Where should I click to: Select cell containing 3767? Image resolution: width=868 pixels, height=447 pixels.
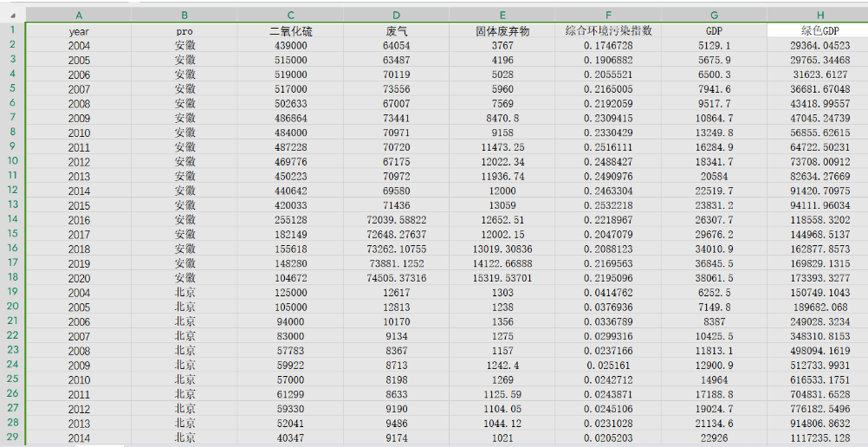(502, 45)
